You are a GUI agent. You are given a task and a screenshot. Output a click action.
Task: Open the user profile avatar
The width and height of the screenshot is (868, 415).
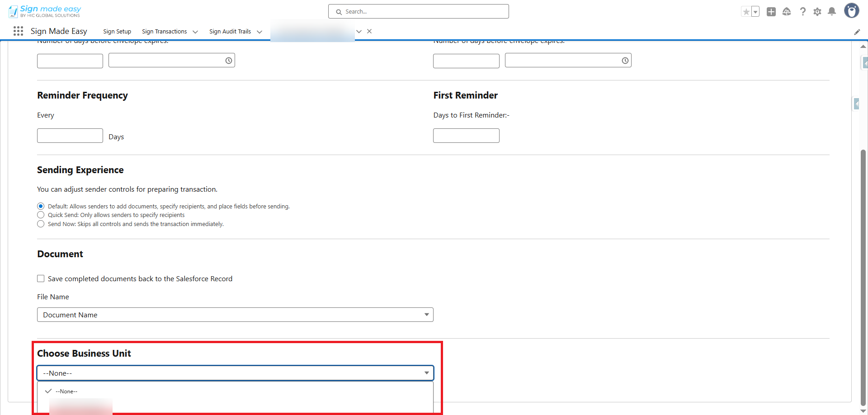coord(852,11)
